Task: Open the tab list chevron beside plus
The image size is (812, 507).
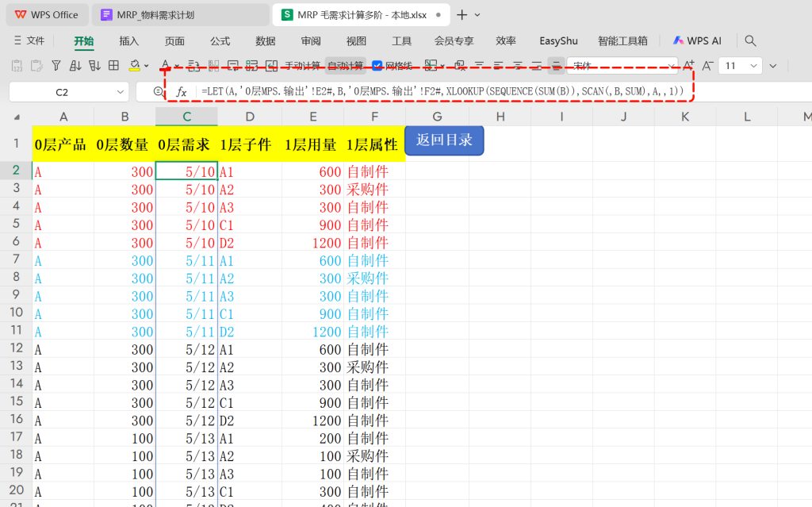Action: pyautogui.click(x=477, y=15)
